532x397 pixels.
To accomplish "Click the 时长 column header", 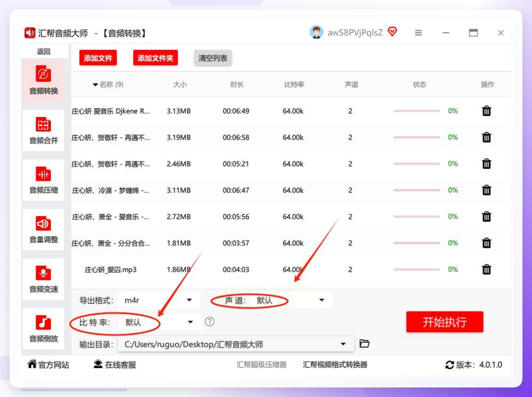I will pyautogui.click(x=237, y=84).
